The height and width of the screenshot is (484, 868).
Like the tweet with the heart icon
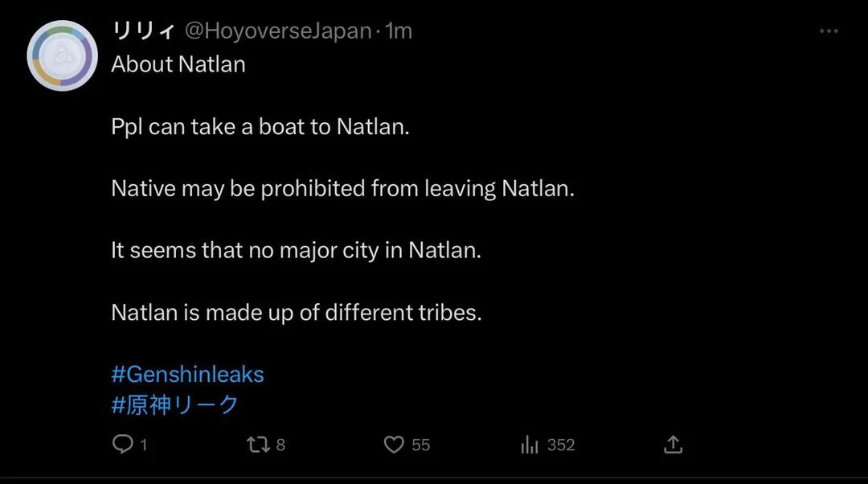click(394, 445)
